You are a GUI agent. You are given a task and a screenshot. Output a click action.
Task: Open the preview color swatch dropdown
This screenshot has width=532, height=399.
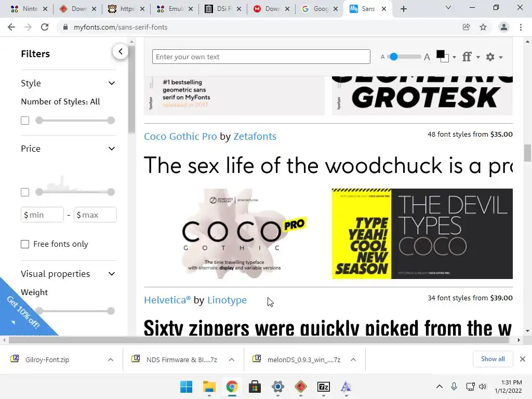(x=454, y=57)
